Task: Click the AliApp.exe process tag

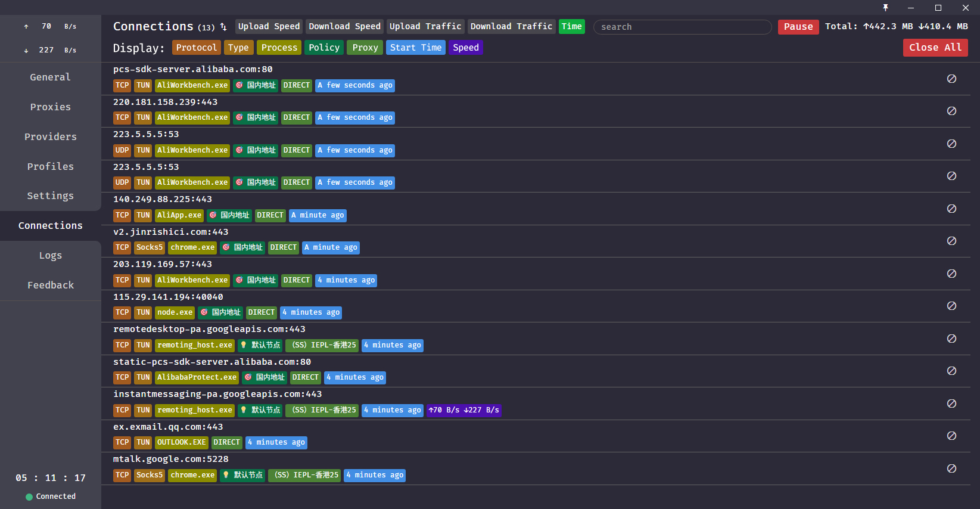Action: tap(179, 215)
